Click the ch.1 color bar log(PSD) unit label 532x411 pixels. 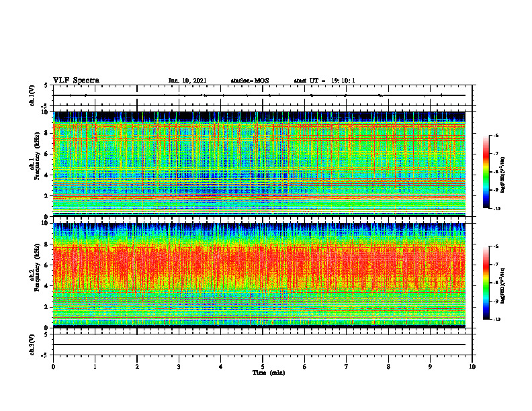coord(503,175)
